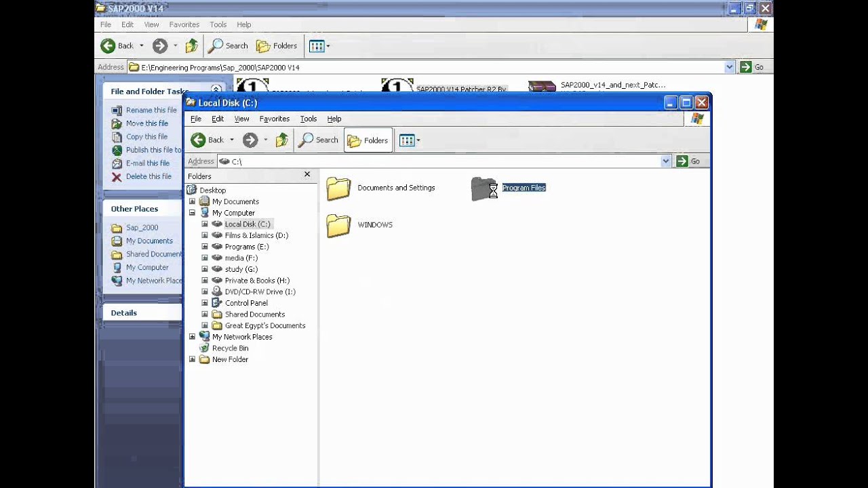Click Publish this file link in SAP2000 window
This screenshot has height=488, width=868.
(x=154, y=150)
